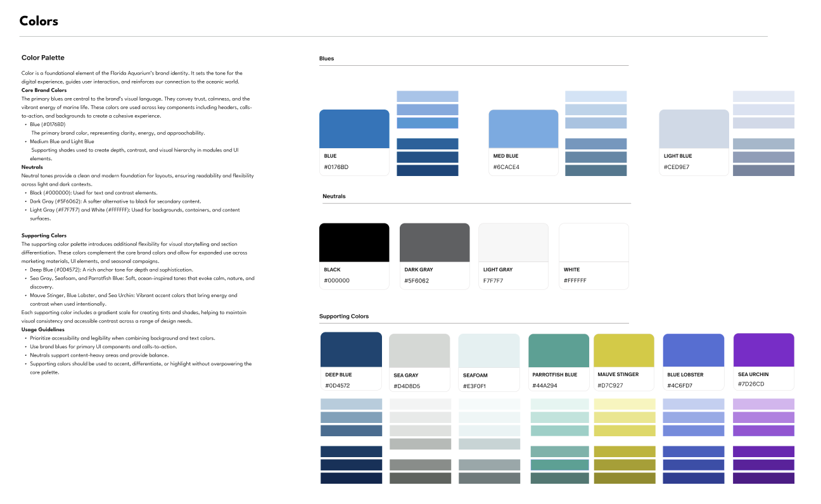
Task: Click the darkest shade strip under MAUVE STINGER
Action: point(624,478)
